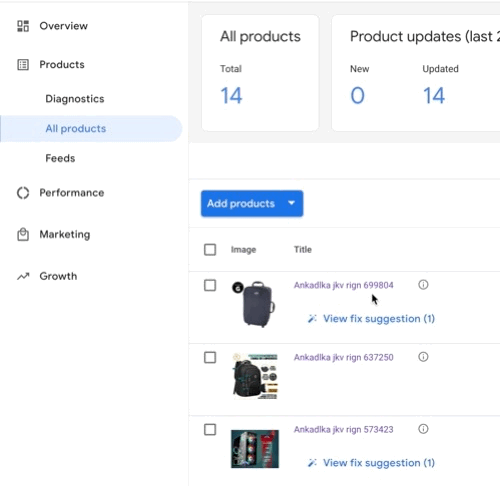Click magic wand icon under product 699804

click(x=312, y=319)
